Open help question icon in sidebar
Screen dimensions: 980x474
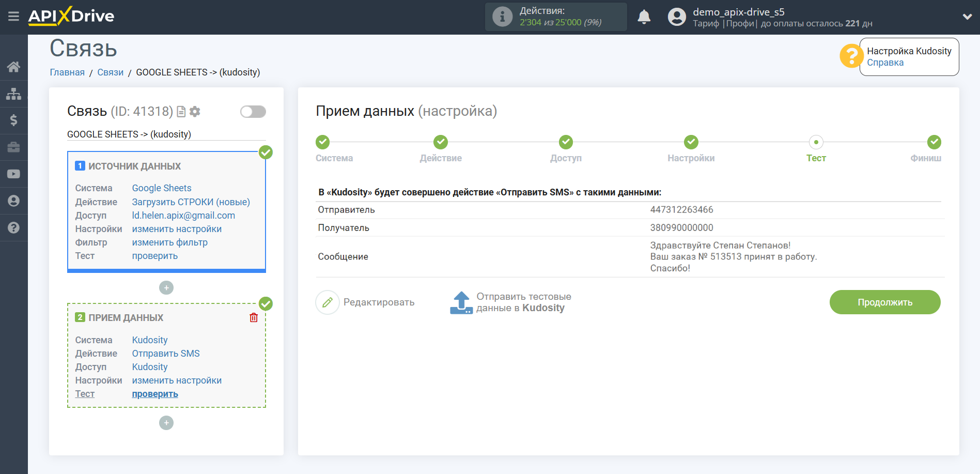14,228
